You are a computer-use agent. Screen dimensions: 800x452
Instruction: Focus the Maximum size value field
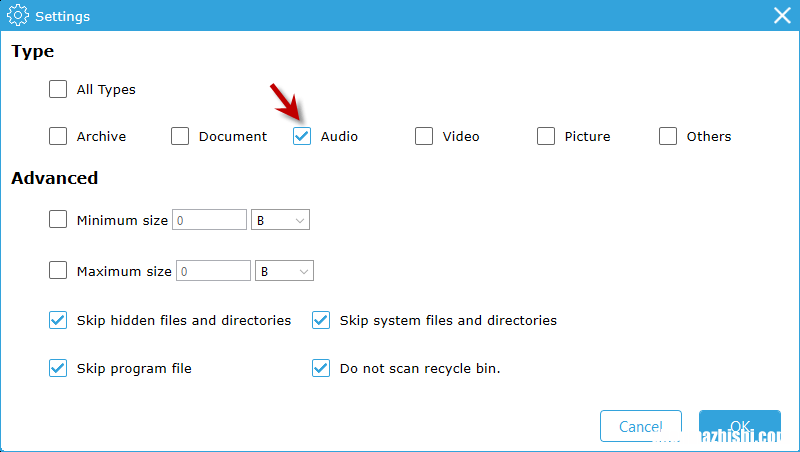[213, 271]
